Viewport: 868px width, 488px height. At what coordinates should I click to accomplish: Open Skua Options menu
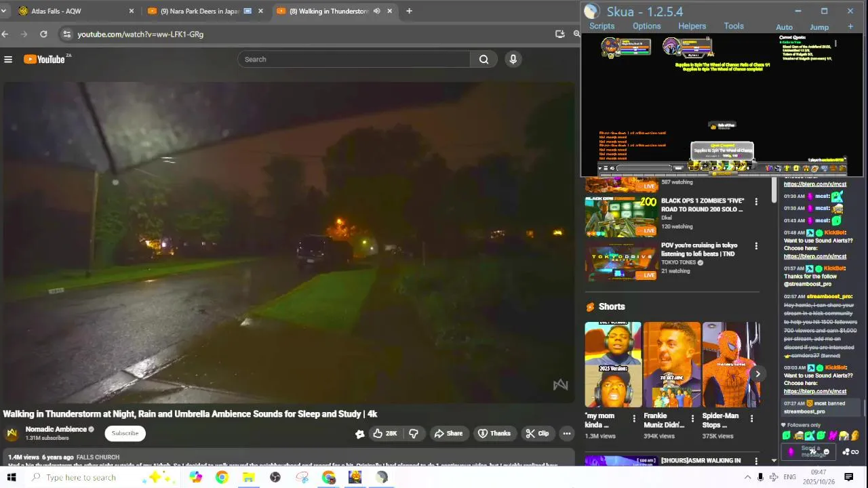[x=647, y=26]
